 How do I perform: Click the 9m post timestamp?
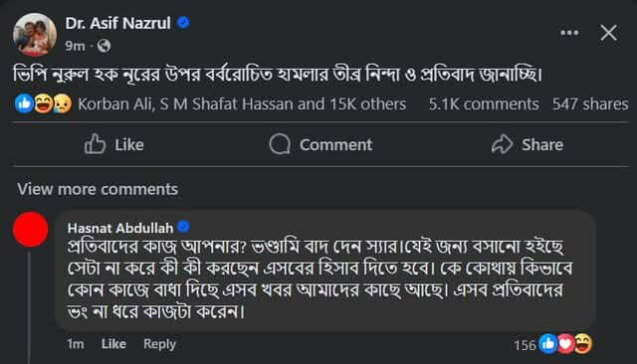point(76,47)
